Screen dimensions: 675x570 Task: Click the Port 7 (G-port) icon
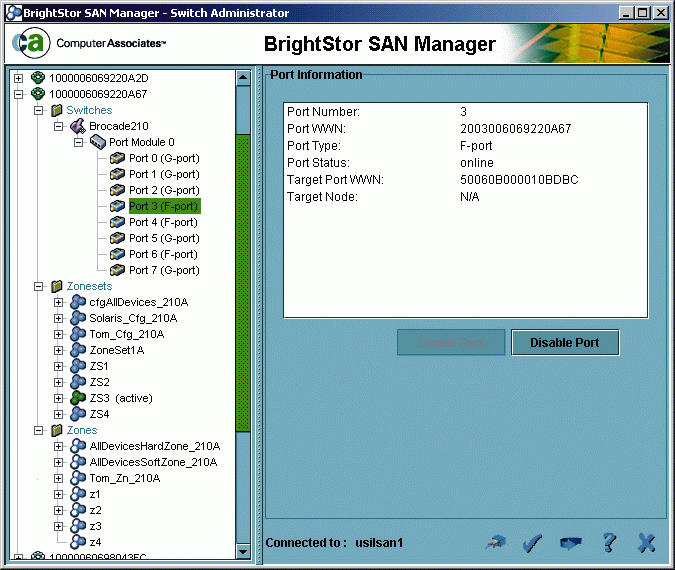pyautogui.click(x=118, y=270)
